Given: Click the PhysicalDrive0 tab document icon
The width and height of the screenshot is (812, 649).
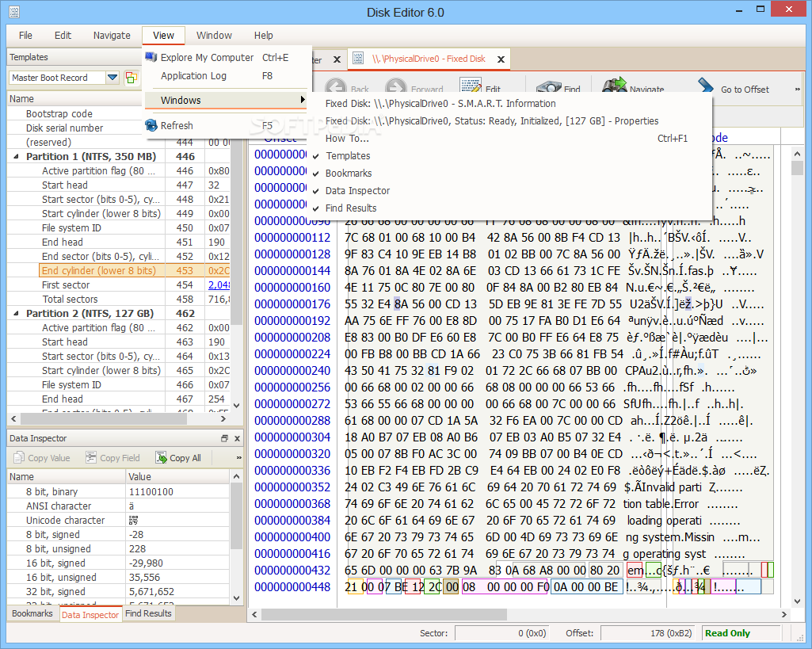Looking at the screenshot, I should tap(358, 59).
